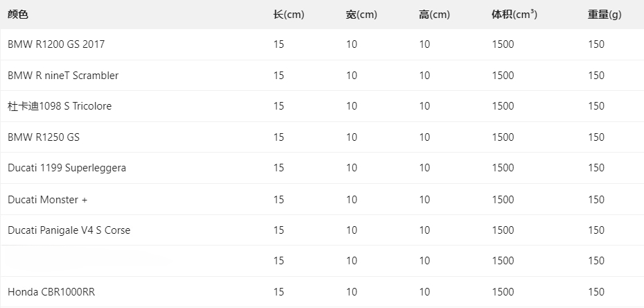Image resolution: width=644 pixels, height=308 pixels.
Task: Click the weight value for Honda CBR1000RR
Action: point(596,292)
